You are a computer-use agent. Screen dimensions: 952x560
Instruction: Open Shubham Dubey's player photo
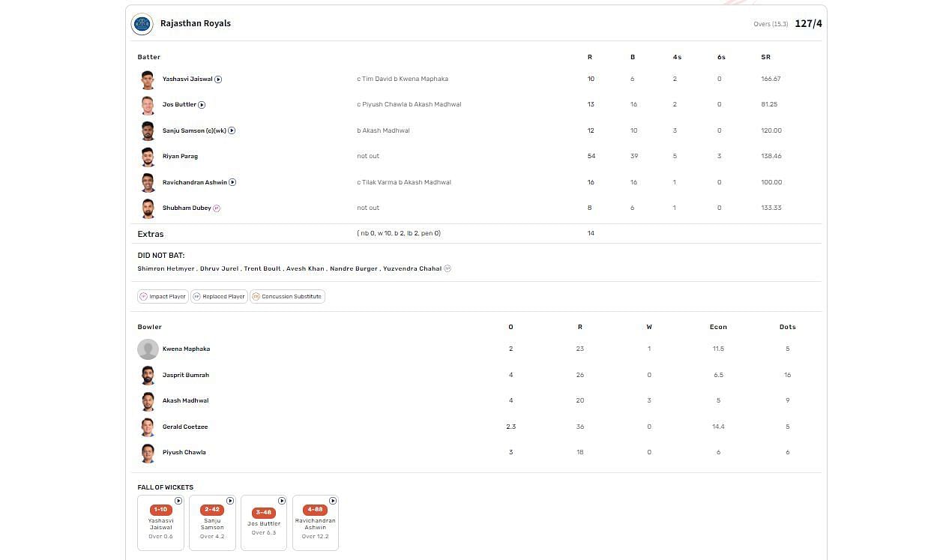point(148,208)
